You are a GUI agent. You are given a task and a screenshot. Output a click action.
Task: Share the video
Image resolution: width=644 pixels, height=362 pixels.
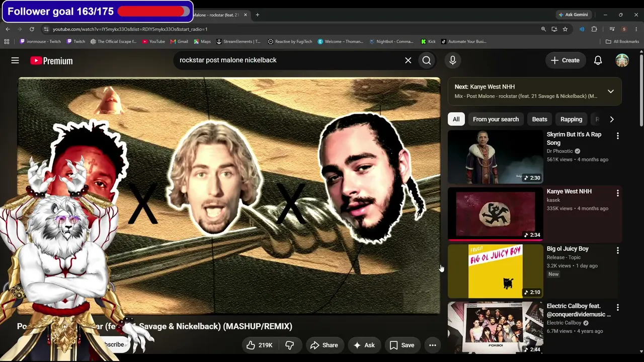click(x=324, y=345)
